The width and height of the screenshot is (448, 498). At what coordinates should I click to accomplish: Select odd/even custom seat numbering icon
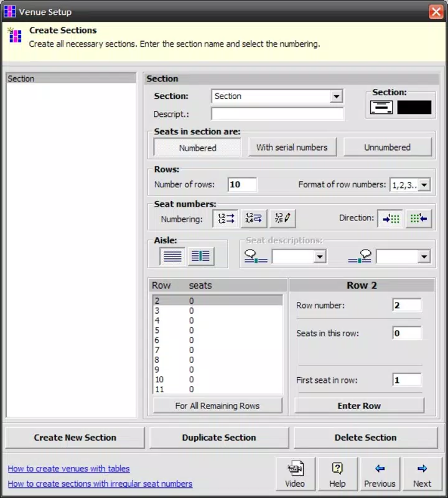click(x=282, y=218)
